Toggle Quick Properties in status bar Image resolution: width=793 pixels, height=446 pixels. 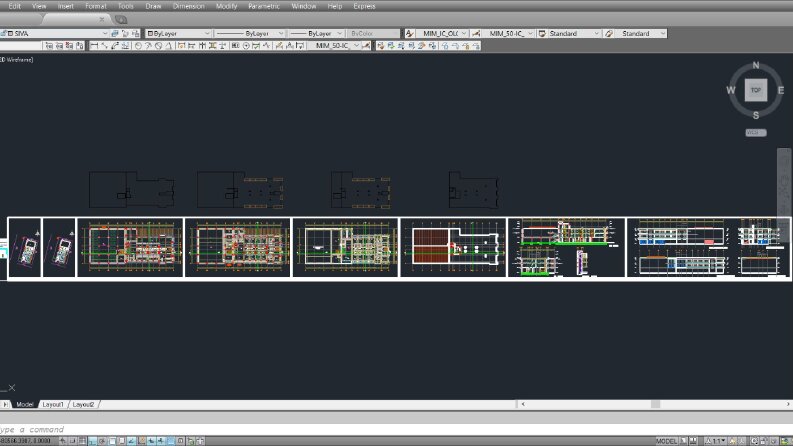[181, 441]
